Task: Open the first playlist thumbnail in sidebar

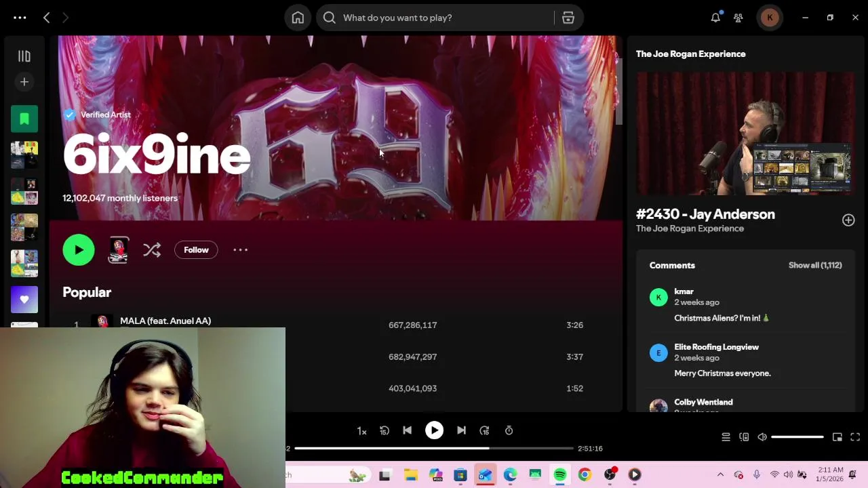Action: tap(24, 155)
